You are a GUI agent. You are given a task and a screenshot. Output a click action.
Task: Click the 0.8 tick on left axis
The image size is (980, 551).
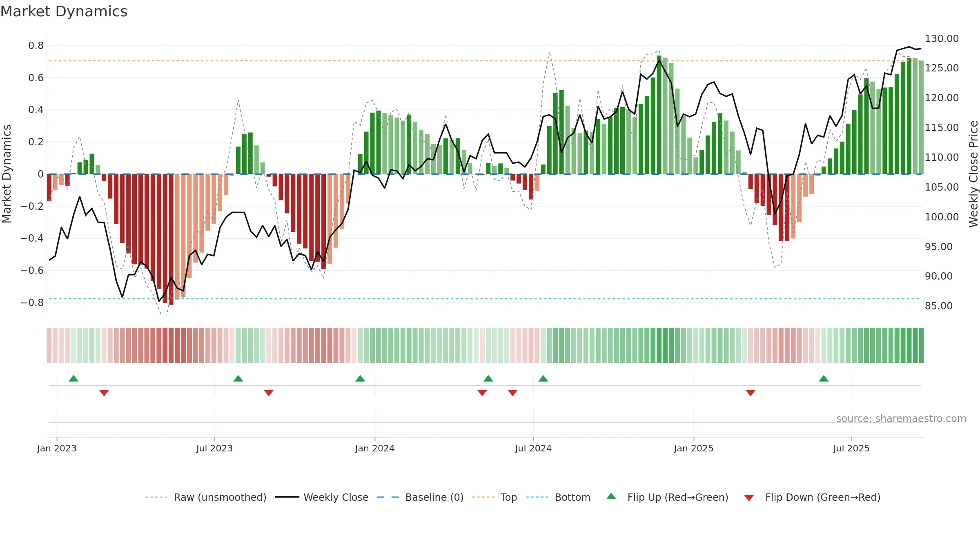[x=36, y=46]
